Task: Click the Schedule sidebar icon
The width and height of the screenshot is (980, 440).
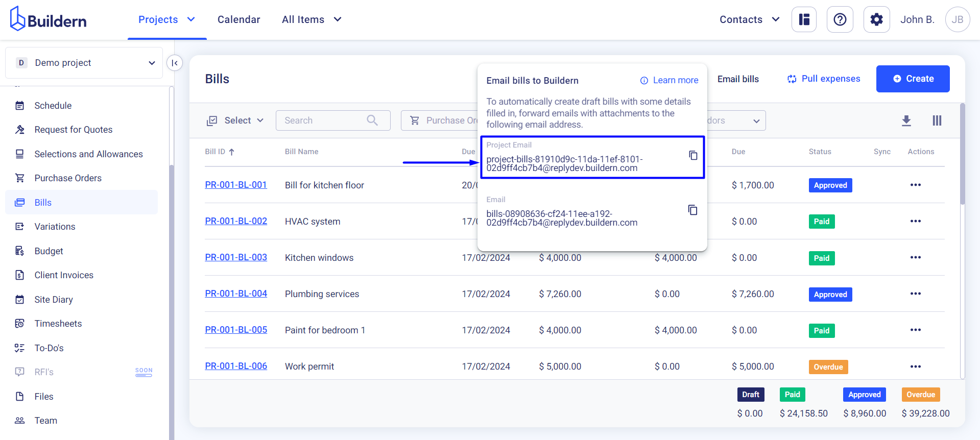Action: point(20,106)
